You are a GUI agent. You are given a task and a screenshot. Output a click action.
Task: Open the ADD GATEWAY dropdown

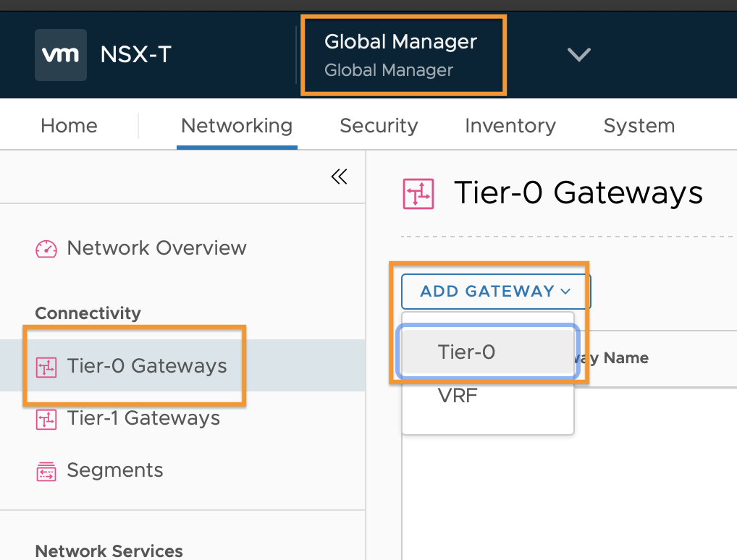[495, 292]
